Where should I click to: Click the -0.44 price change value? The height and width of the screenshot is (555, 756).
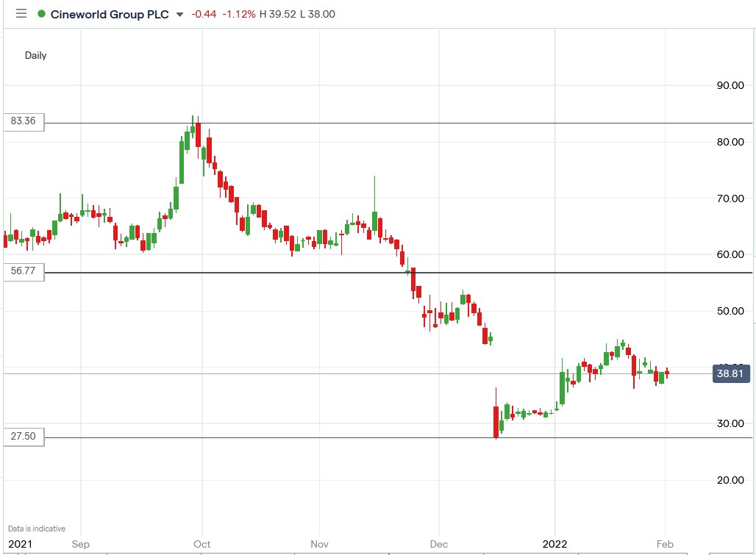[204, 14]
